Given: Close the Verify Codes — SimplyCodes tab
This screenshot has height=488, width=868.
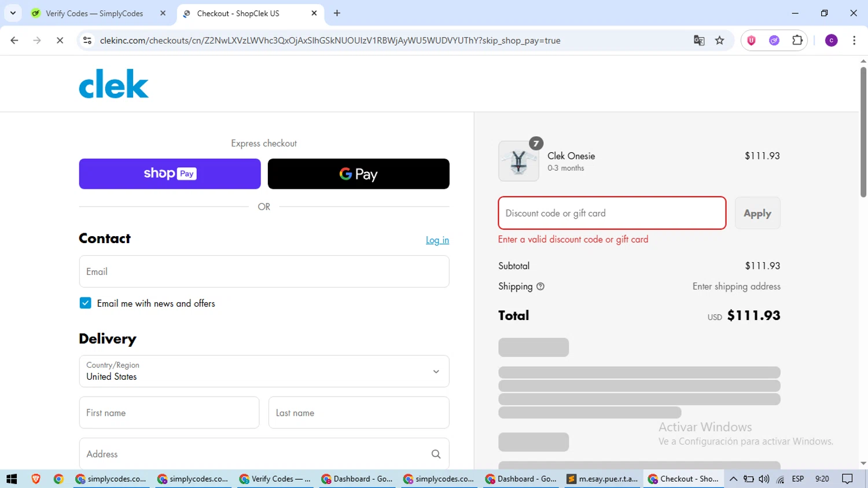Looking at the screenshot, I should coord(163,13).
